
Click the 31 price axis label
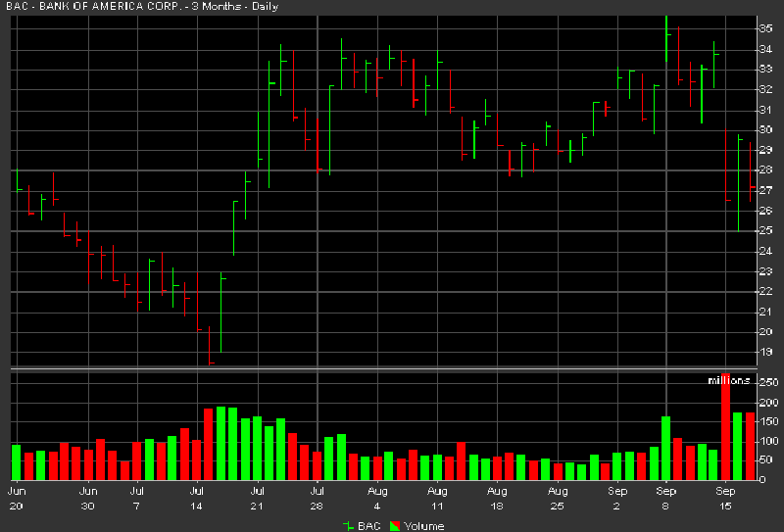tap(765, 110)
